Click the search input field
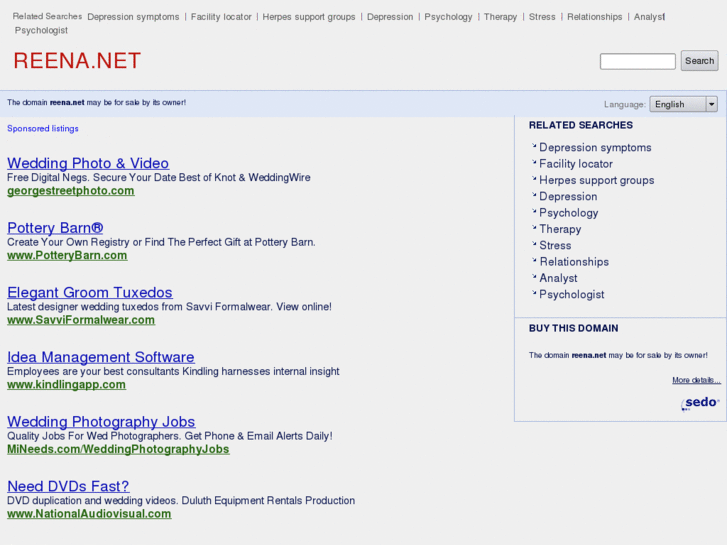The width and height of the screenshot is (727, 545). 638,61
